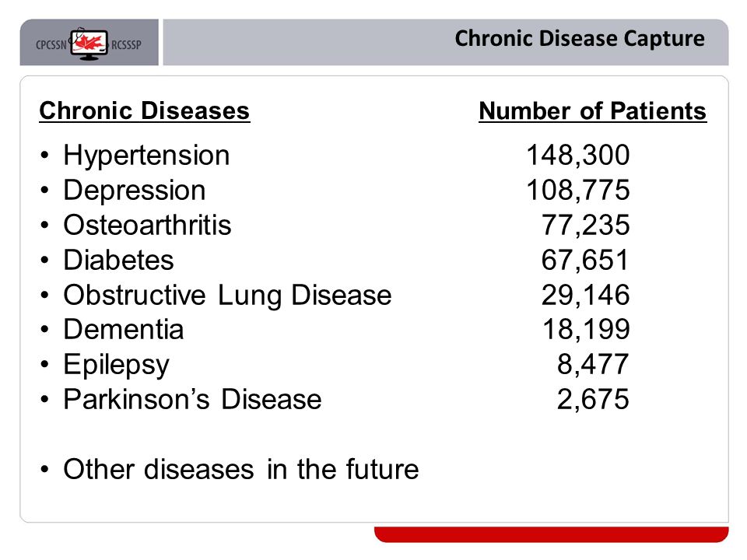Click Obstructive Lung Disease text
The height and width of the screenshot is (560, 747).
227,296
